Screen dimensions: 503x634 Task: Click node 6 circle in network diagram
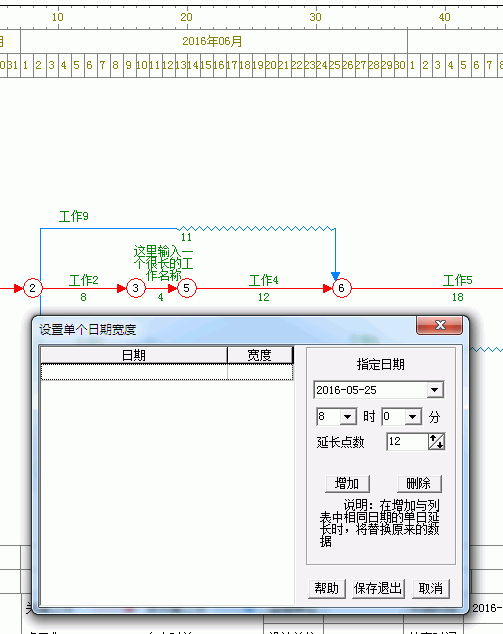pos(342,288)
